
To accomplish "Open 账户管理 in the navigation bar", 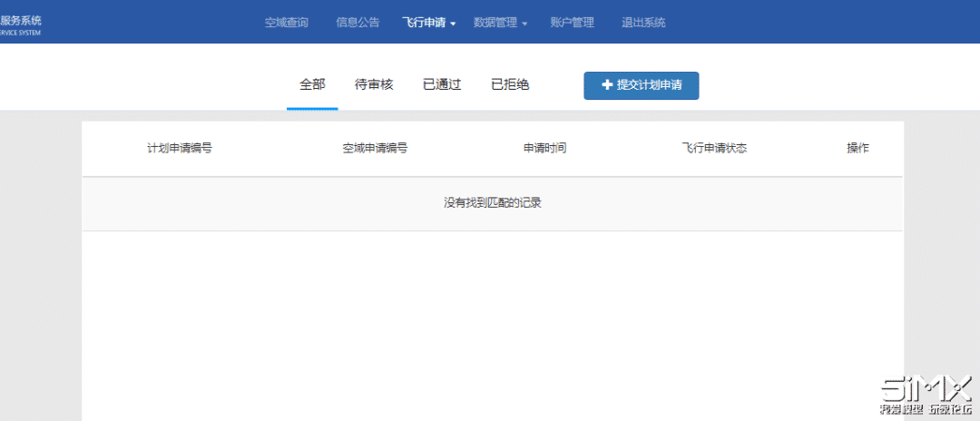I will (x=572, y=23).
